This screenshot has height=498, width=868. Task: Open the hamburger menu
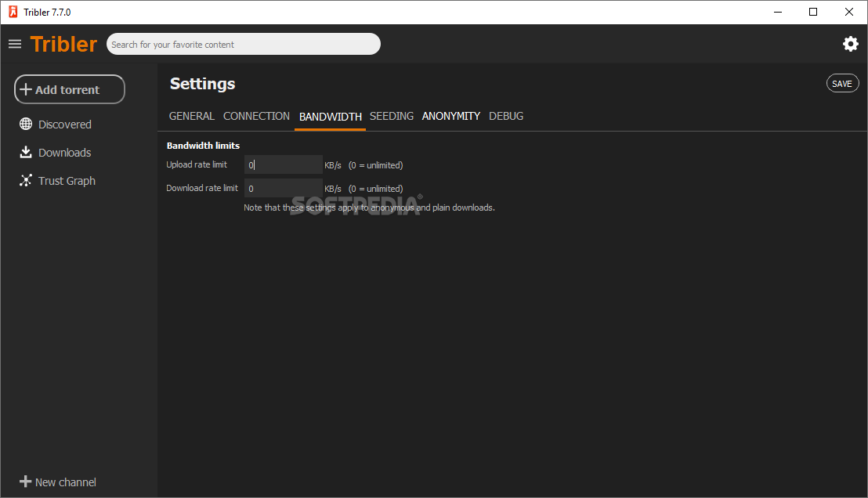15,44
